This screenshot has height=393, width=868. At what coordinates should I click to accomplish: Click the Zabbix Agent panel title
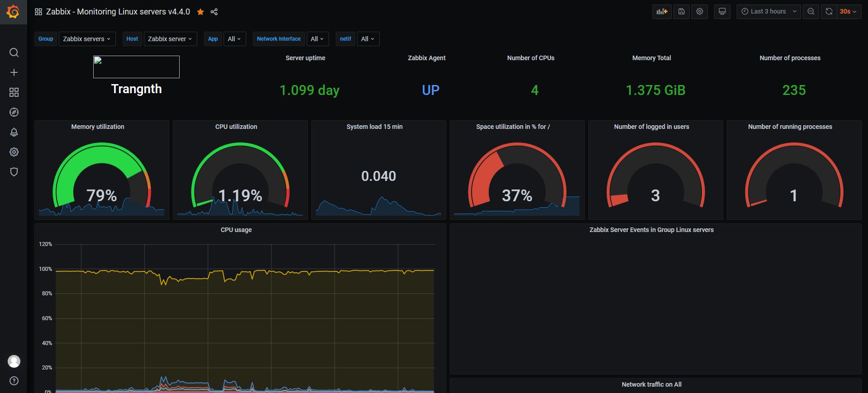click(427, 58)
